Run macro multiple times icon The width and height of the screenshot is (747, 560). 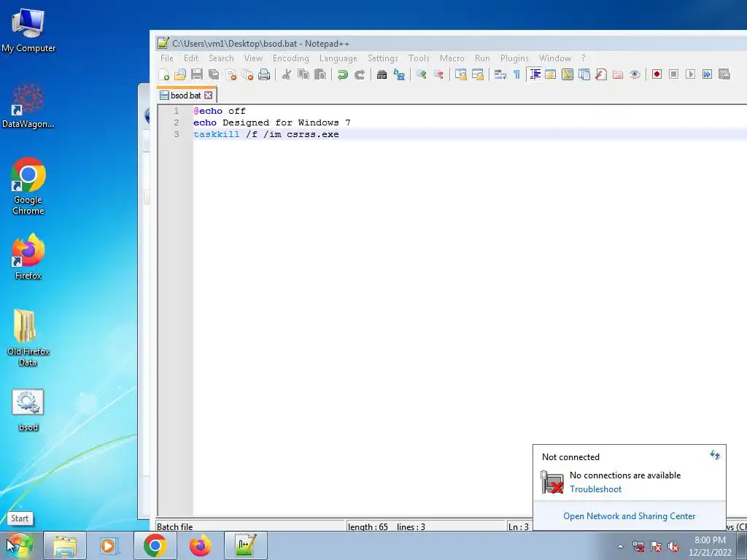coord(708,74)
